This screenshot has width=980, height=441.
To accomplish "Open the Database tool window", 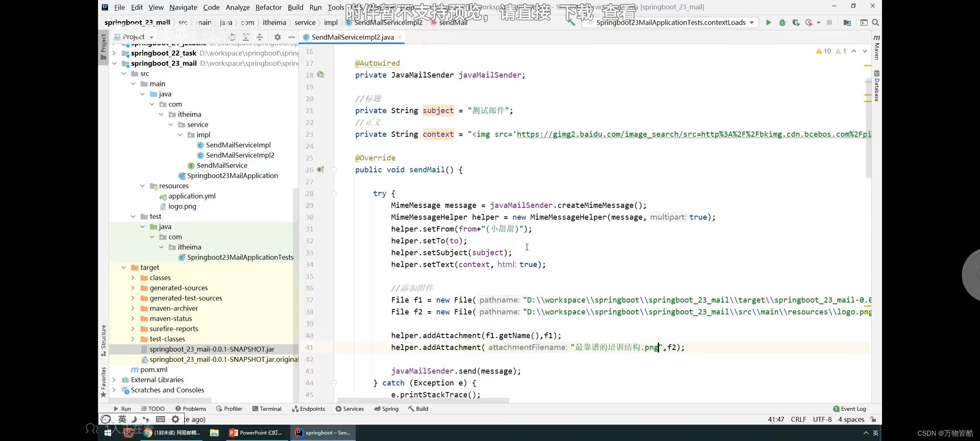I will [x=877, y=86].
